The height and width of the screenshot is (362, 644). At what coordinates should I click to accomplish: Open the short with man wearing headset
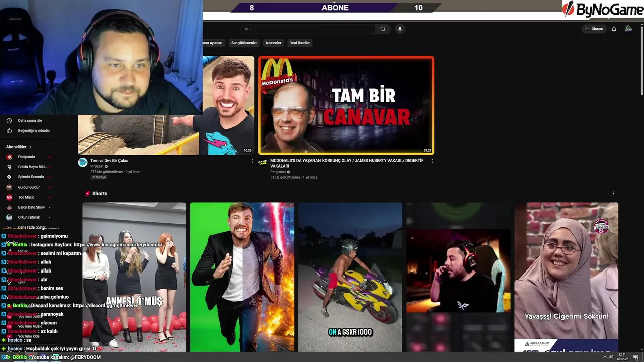(458, 277)
